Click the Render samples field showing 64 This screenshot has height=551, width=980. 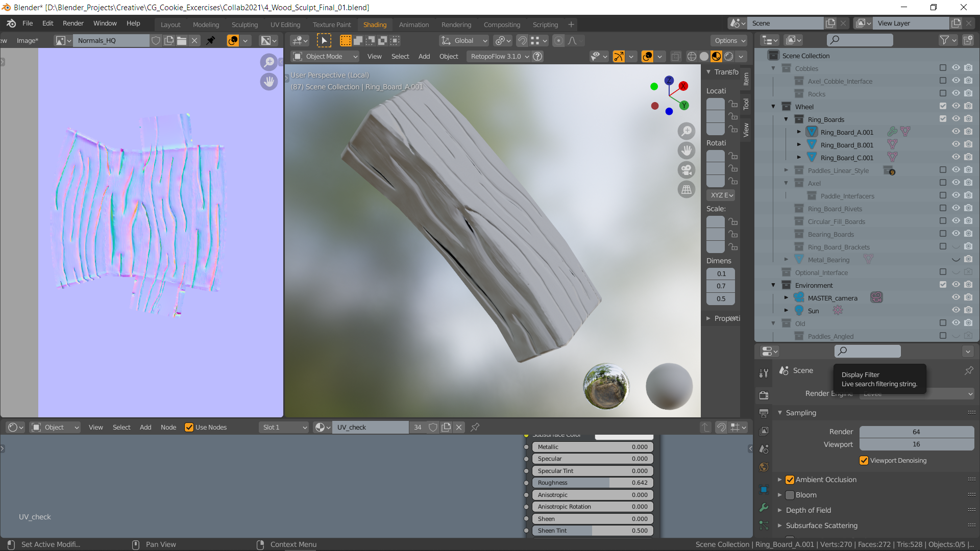(x=916, y=432)
